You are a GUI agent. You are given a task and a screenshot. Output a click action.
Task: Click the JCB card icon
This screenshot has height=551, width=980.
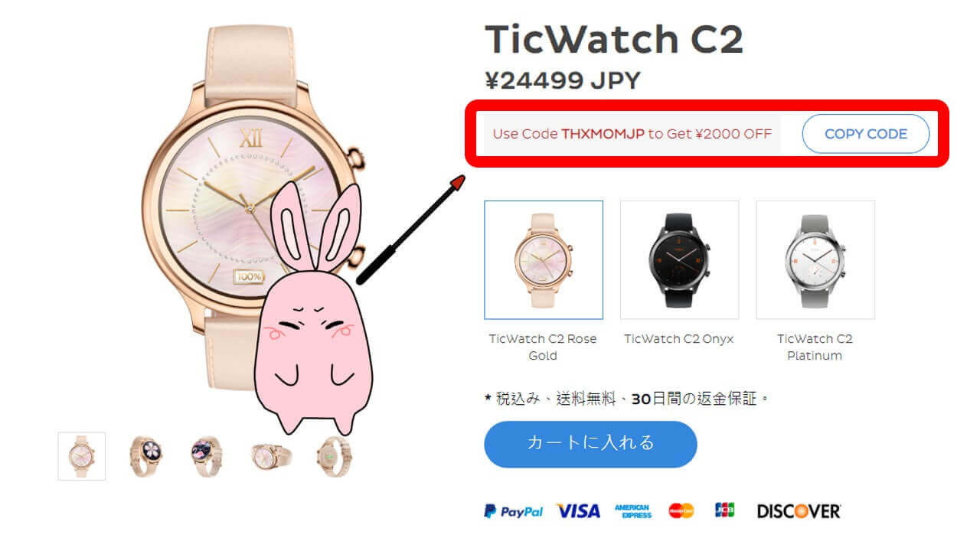(724, 510)
